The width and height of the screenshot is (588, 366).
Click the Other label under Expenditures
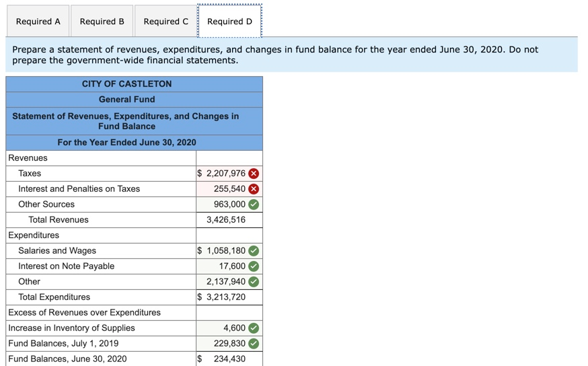(29, 282)
